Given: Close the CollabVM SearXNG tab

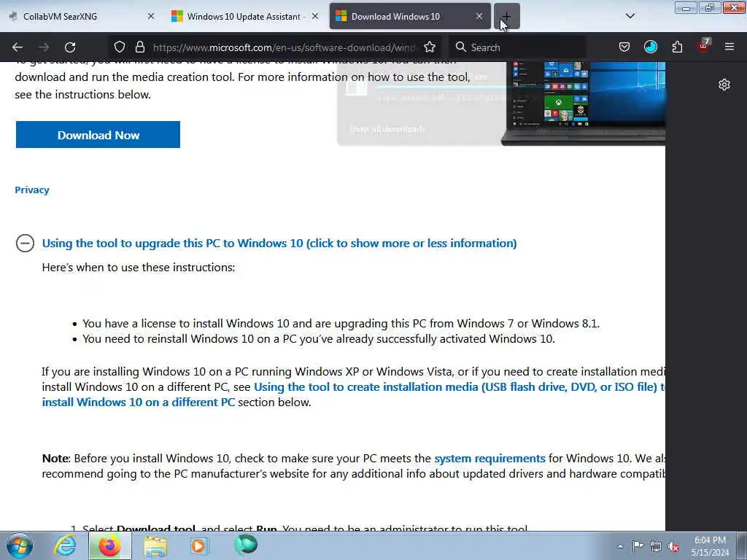Looking at the screenshot, I should pos(150,16).
